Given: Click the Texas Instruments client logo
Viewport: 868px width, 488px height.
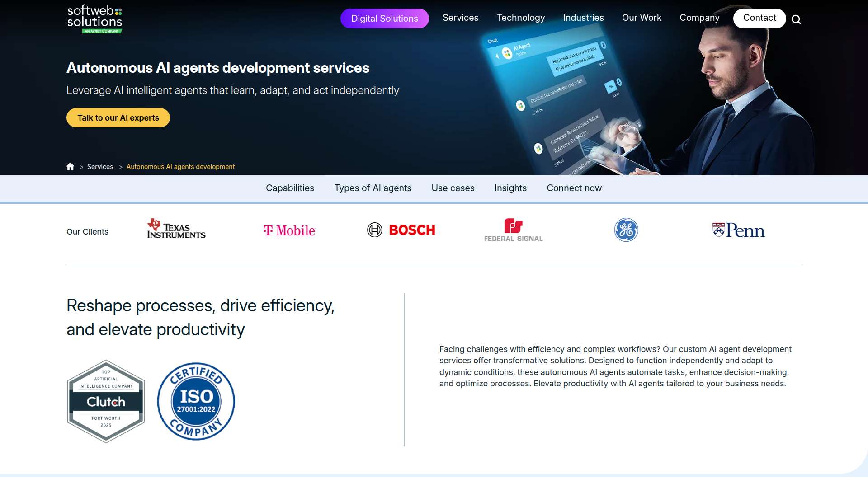Looking at the screenshot, I should tap(176, 229).
